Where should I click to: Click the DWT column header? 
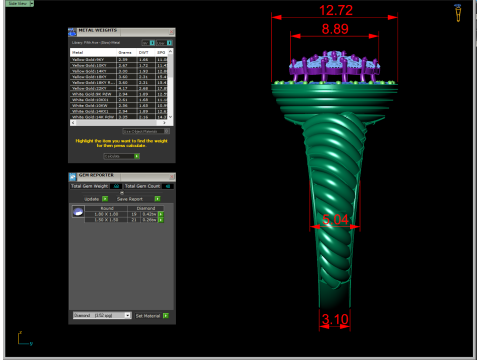pyautogui.click(x=146, y=52)
